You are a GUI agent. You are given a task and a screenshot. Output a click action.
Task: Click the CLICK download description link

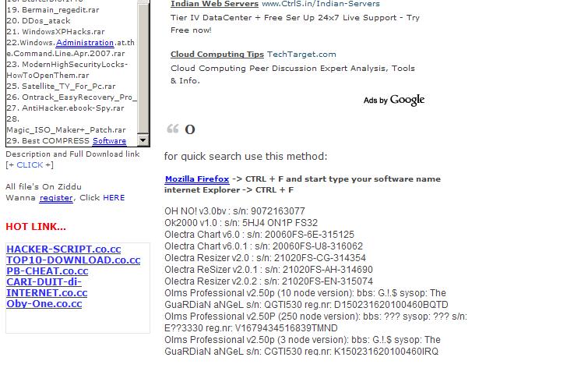tap(30, 165)
